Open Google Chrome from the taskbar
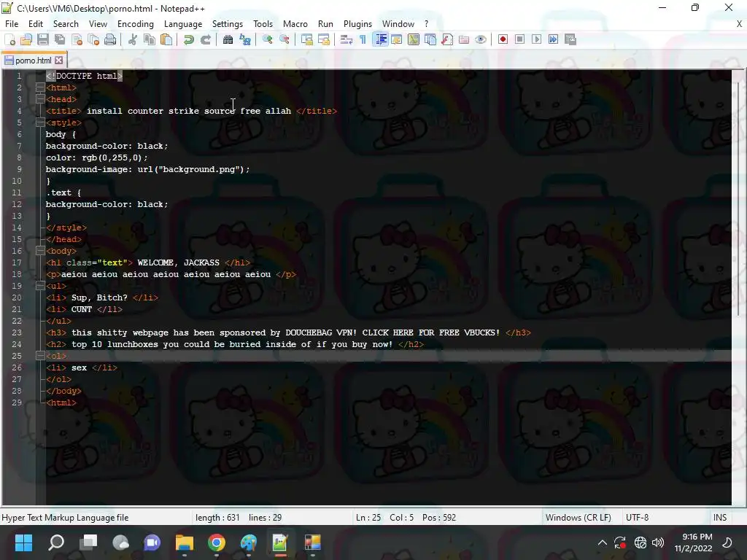 (216, 542)
